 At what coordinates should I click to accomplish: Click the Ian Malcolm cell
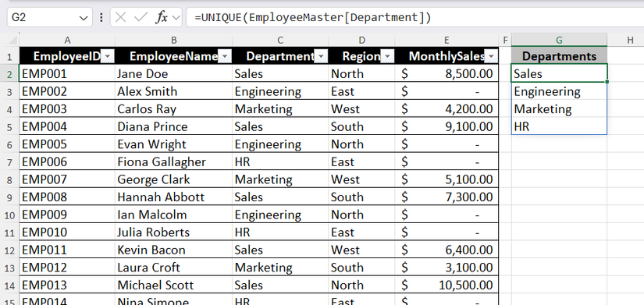[174, 215]
